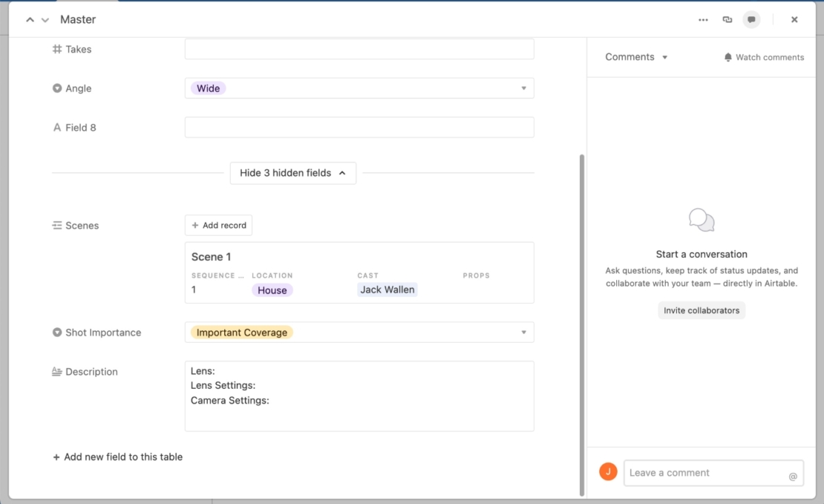Screen dimensions: 824x504
Task: Click the single-select icon beside Shot Importance
Action: point(58,332)
